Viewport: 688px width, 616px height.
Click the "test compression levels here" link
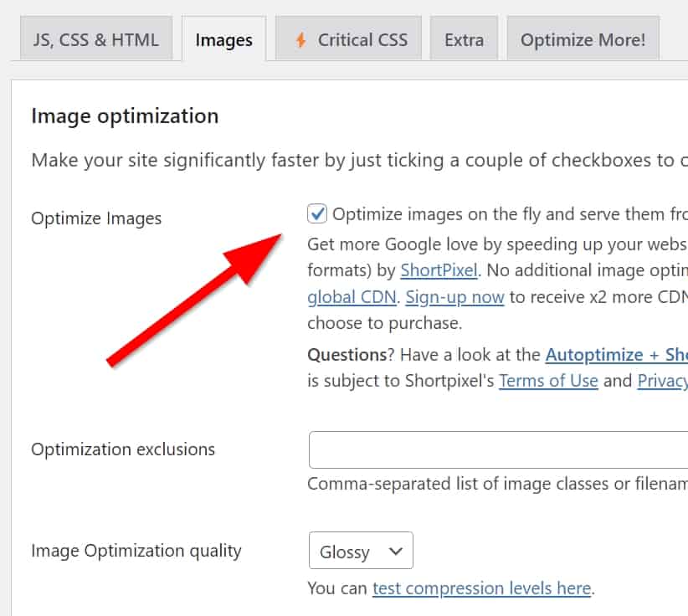pos(481,588)
